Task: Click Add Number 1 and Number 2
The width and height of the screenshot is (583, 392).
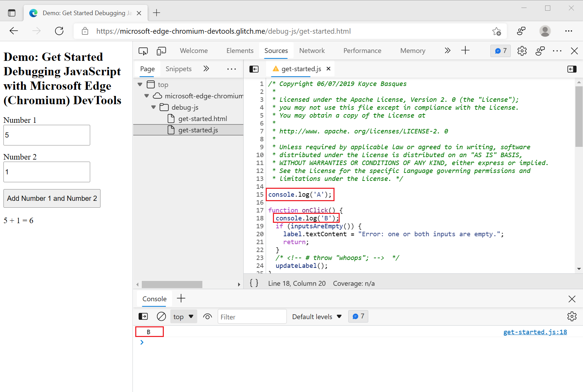Action: click(52, 198)
